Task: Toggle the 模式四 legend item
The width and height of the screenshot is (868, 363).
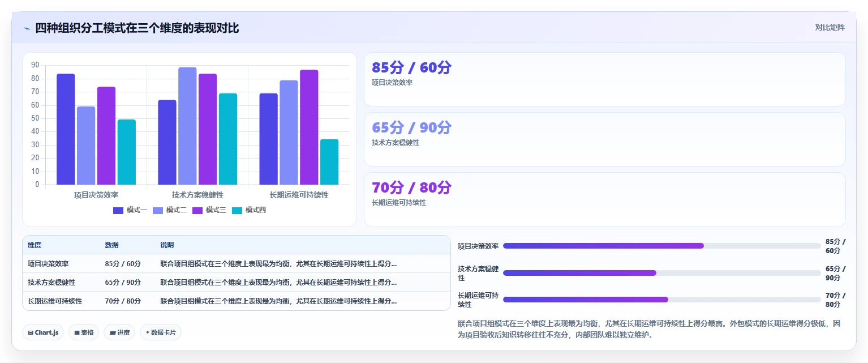Action: point(249,210)
